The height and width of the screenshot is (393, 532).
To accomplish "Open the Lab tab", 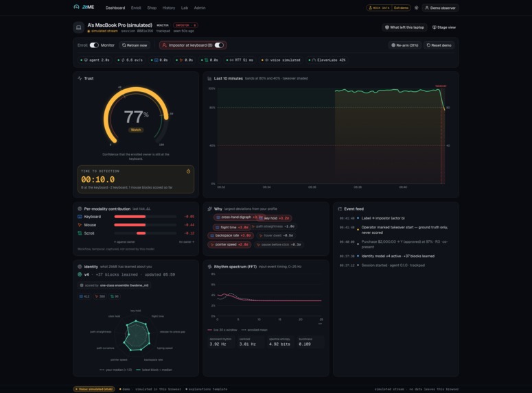I will coord(185,8).
